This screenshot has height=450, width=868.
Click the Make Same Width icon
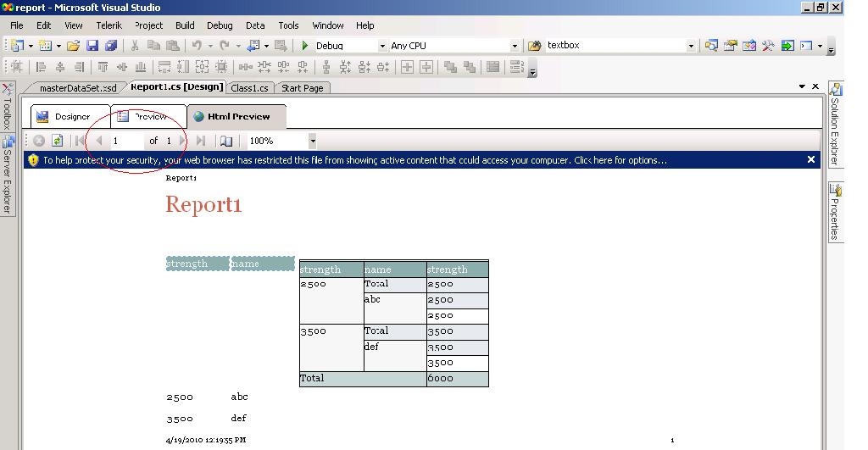click(x=164, y=67)
